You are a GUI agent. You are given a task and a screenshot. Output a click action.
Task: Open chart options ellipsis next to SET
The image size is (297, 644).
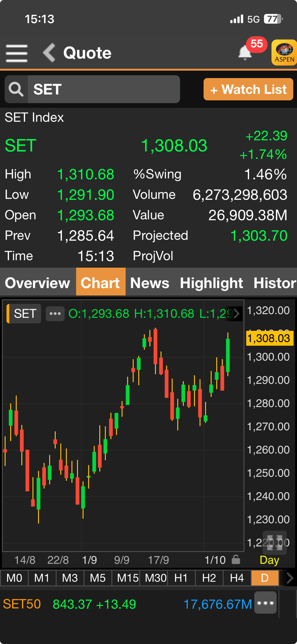[x=55, y=314]
